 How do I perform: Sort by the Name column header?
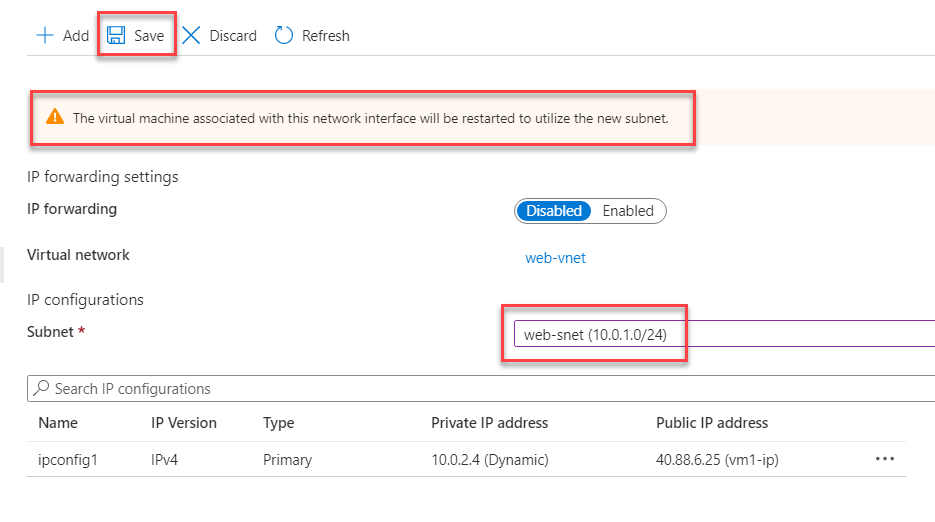[x=58, y=423]
